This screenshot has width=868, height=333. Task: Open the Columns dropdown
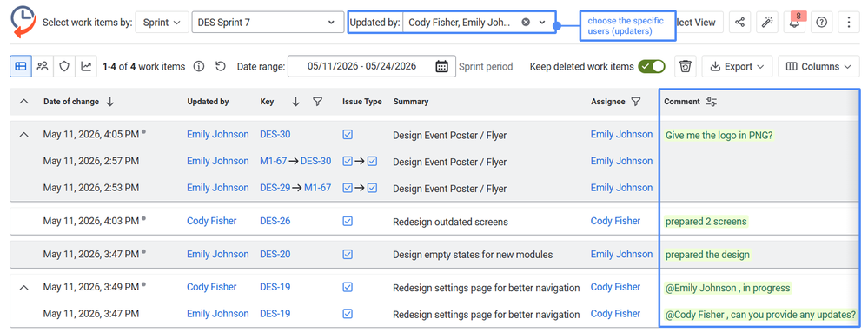pos(818,66)
